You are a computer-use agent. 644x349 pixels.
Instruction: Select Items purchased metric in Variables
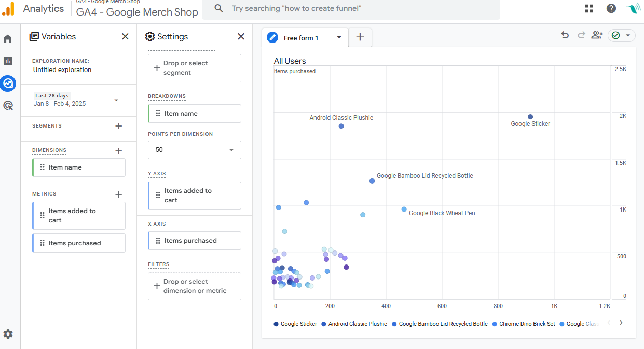(79, 243)
